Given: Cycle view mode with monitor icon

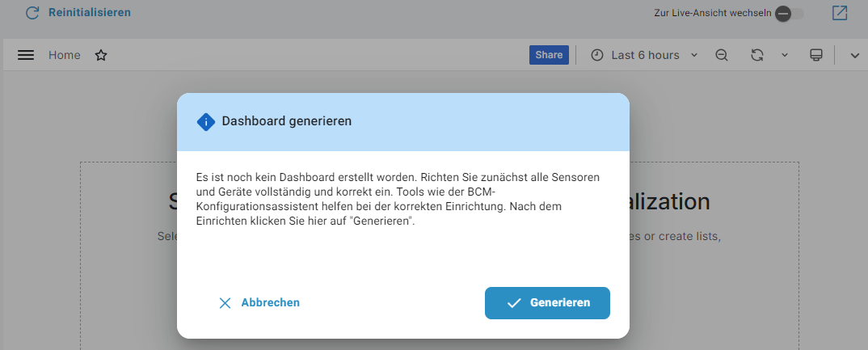Looking at the screenshot, I should pyautogui.click(x=816, y=55).
